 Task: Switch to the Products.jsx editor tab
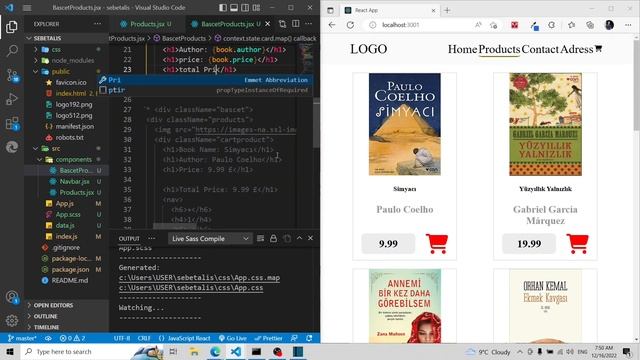pos(146,24)
